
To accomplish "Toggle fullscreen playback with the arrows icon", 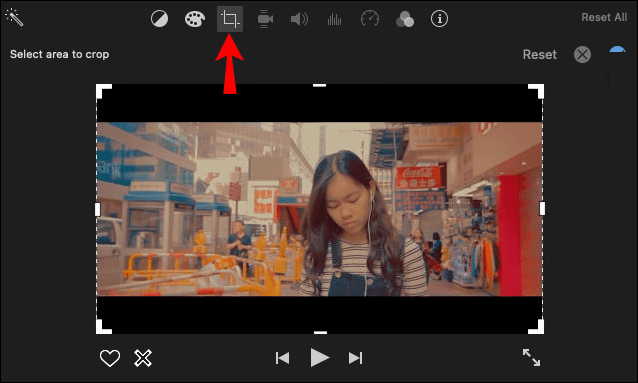I will click(x=531, y=357).
